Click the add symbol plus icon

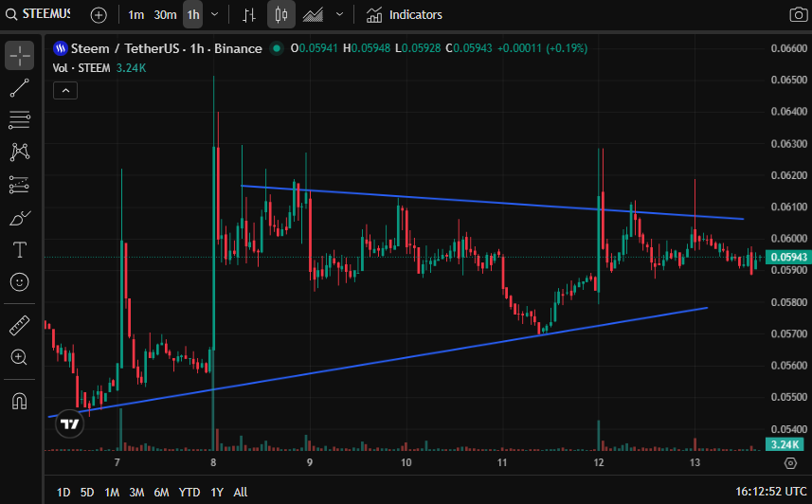click(99, 15)
